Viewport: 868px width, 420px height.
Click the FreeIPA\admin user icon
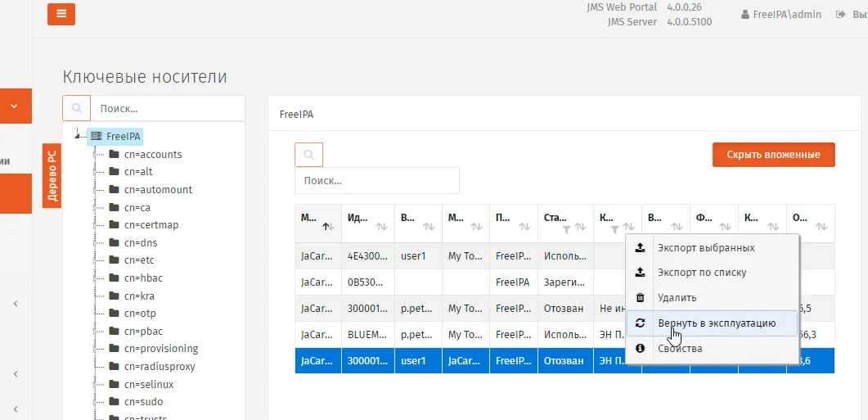tap(745, 15)
